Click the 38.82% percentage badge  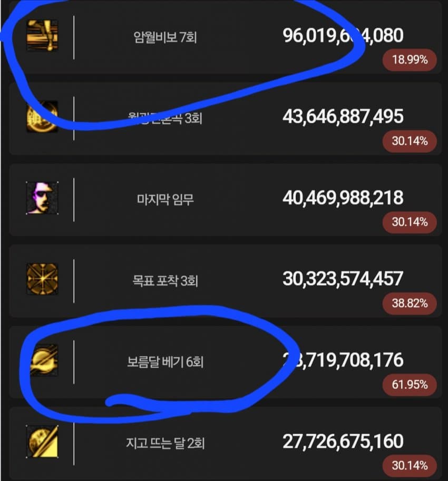(x=410, y=303)
